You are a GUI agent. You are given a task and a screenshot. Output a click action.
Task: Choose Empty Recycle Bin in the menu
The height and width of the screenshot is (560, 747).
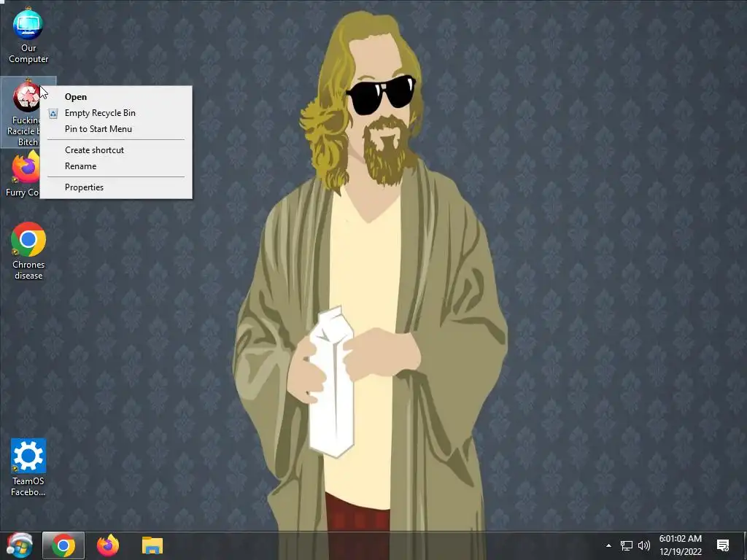click(x=116, y=113)
